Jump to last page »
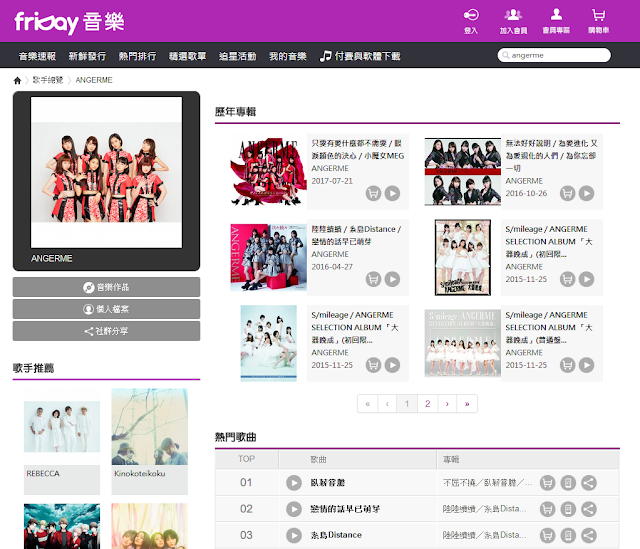Screen dimensions: 640x549 [x=467, y=404]
